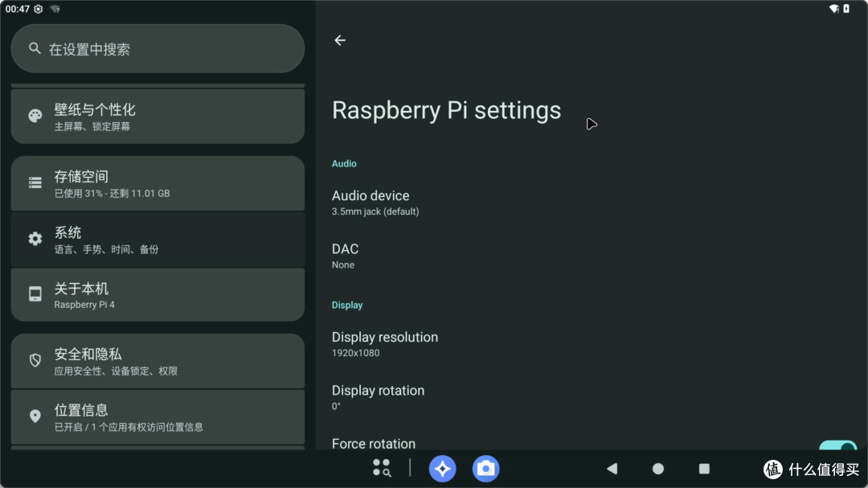The height and width of the screenshot is (488, 868).
Task: Open the app drawer search icon in taskbar
Action: click(x=382, y=468)
